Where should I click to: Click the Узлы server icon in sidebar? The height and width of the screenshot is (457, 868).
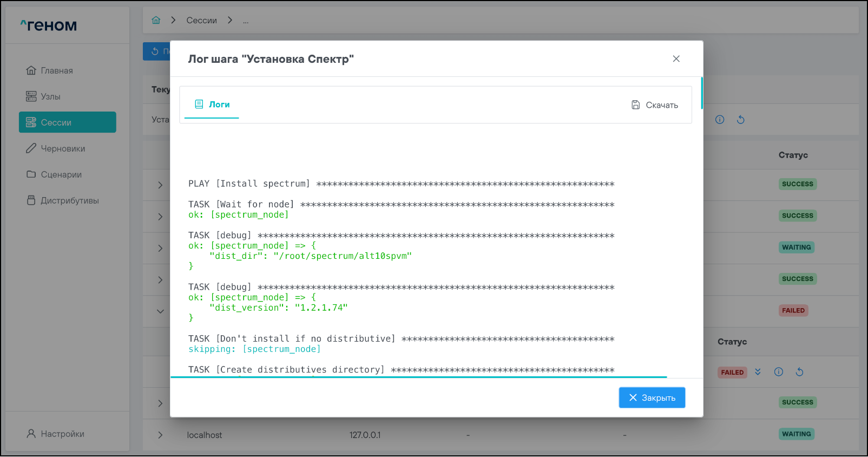coord(31,96)
